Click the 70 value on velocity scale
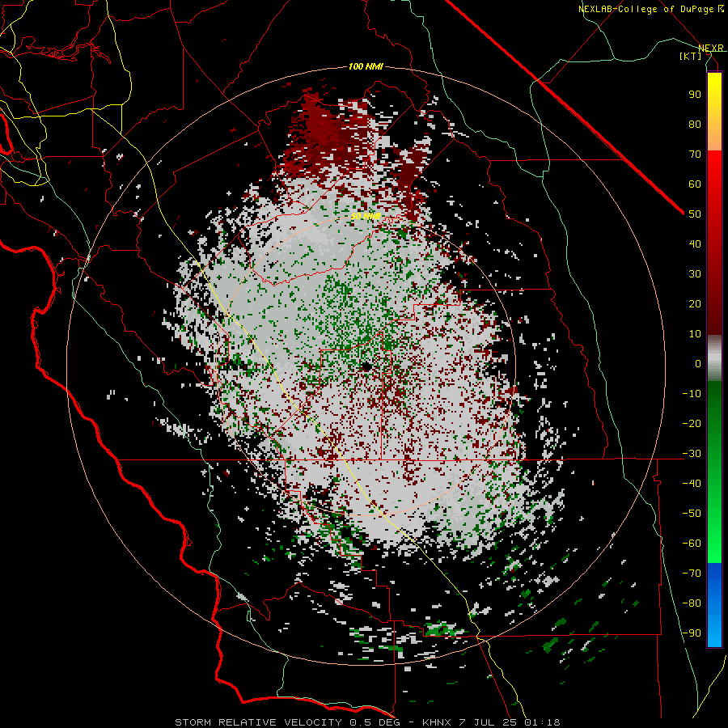 pos(695,154)
